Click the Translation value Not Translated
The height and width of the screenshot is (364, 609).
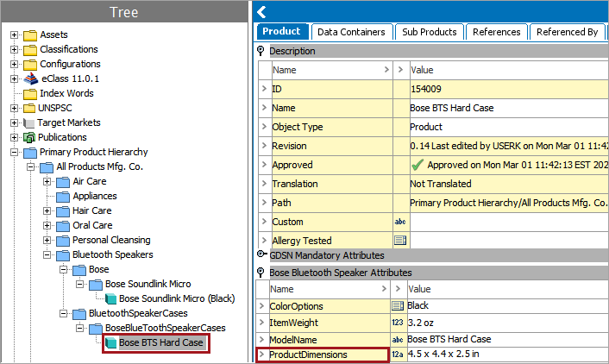pyautogui.click(x=441, y=184)
